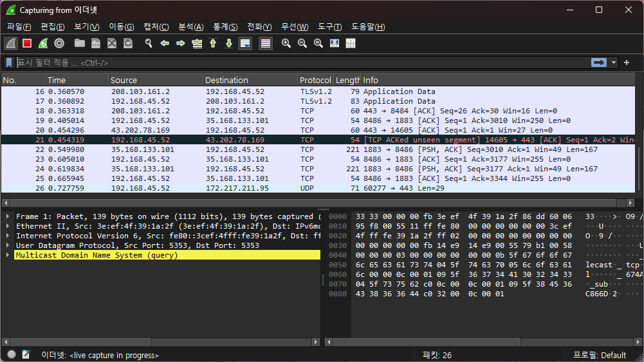Sort by the No. column header
This screenshot has height=362, width=644.
[23, 81]
